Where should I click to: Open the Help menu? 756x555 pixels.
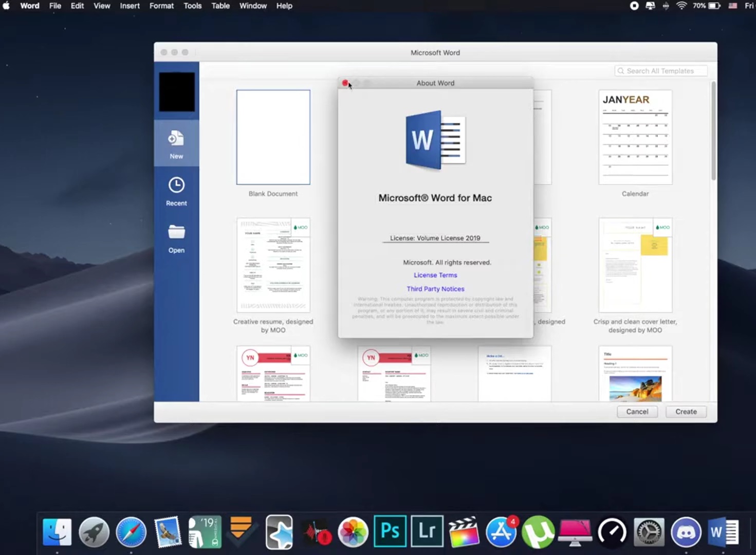pos(284,6)
